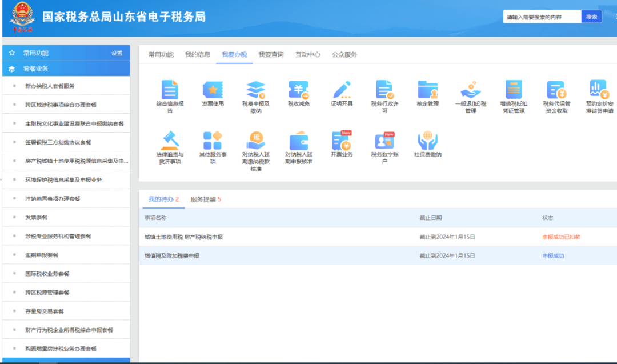Click the 核定管理 folder icon
This screenshot has width=617, height=364.
pos(427,90)
